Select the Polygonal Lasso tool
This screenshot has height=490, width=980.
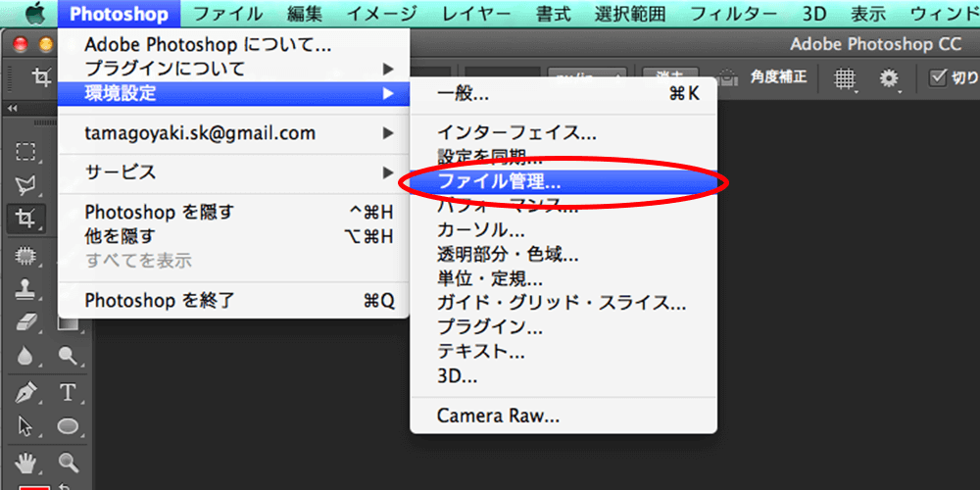tap(25, 185)
